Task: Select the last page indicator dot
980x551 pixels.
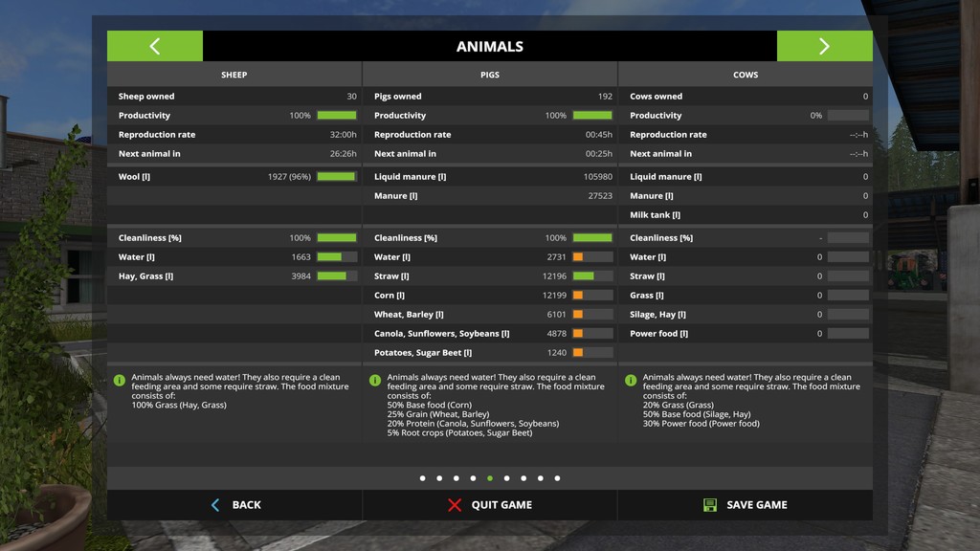Action: 557,478
